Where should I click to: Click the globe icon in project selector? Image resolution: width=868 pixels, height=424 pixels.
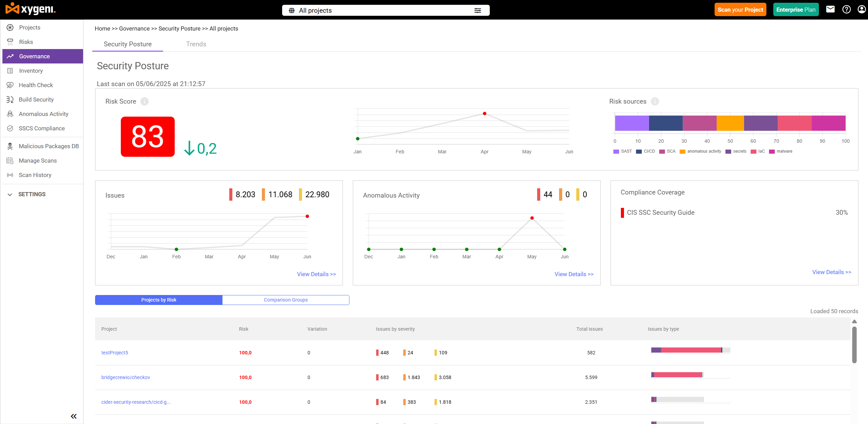point(291,10)
